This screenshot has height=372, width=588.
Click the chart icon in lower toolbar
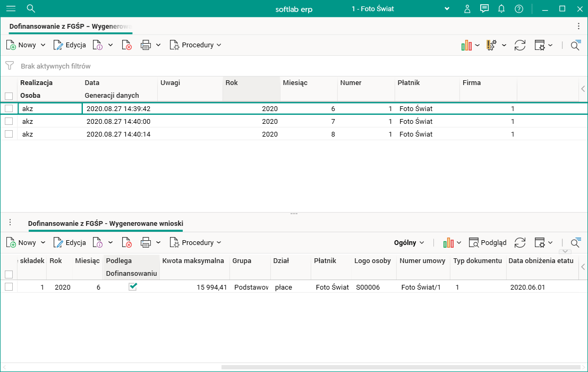tap(449, 243)
